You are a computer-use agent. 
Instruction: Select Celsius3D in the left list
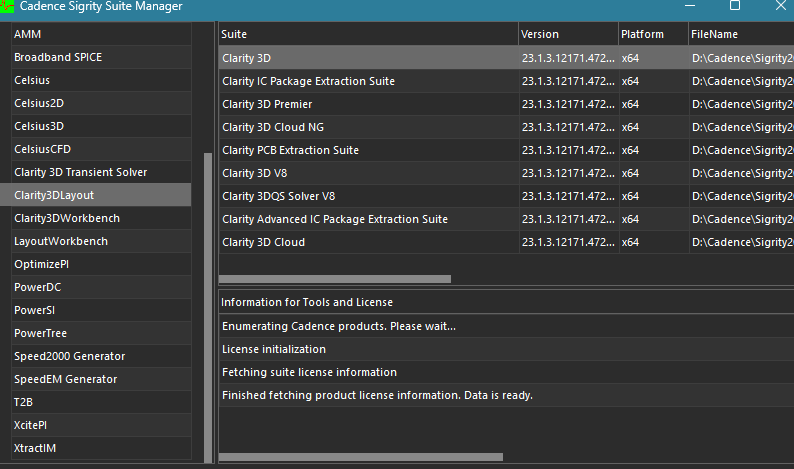click(x=101, y=126)
